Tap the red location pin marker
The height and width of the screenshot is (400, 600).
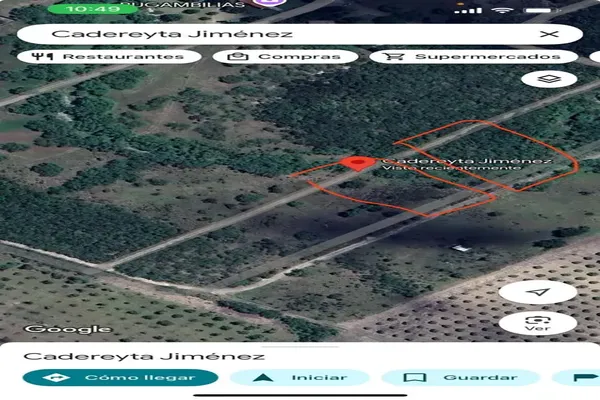pos(355,163)
